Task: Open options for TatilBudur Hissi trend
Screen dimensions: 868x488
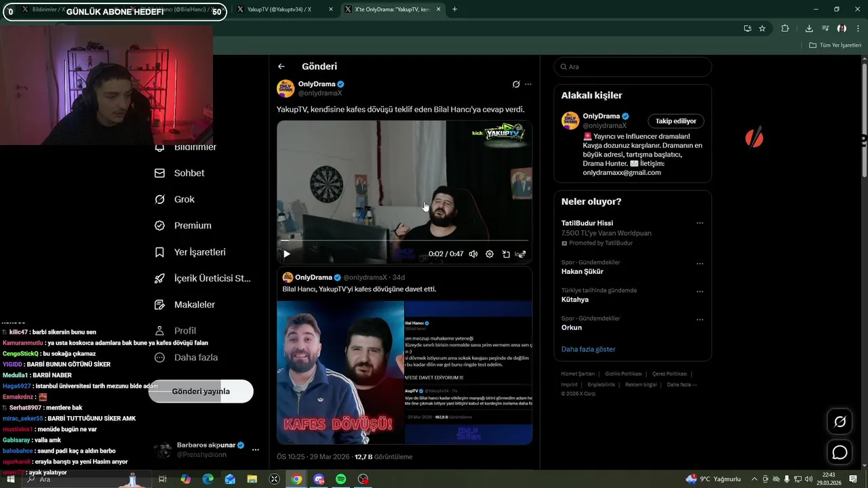Action: [x=700, y=223]
